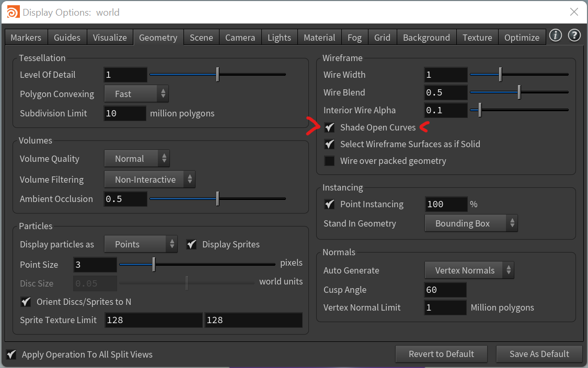Open the help question mark icon

pyautogui.click(x=574, y=35)
